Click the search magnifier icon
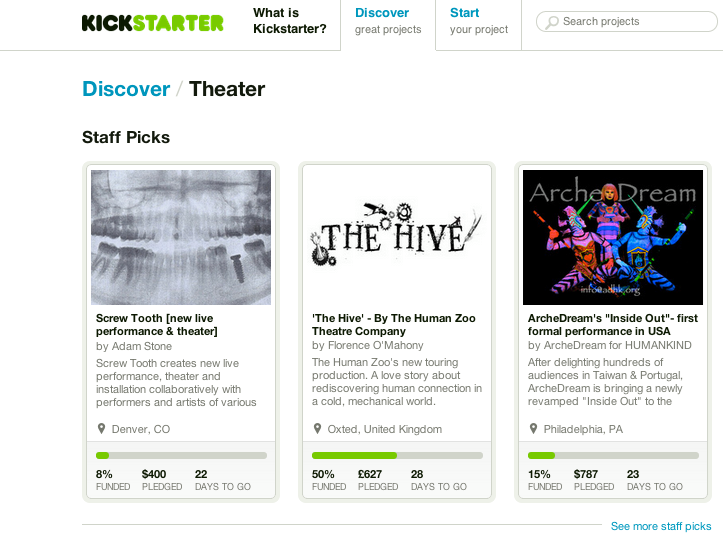Viewport: 723px width, 552px height. pyautogui.click(x=551, y=22)
